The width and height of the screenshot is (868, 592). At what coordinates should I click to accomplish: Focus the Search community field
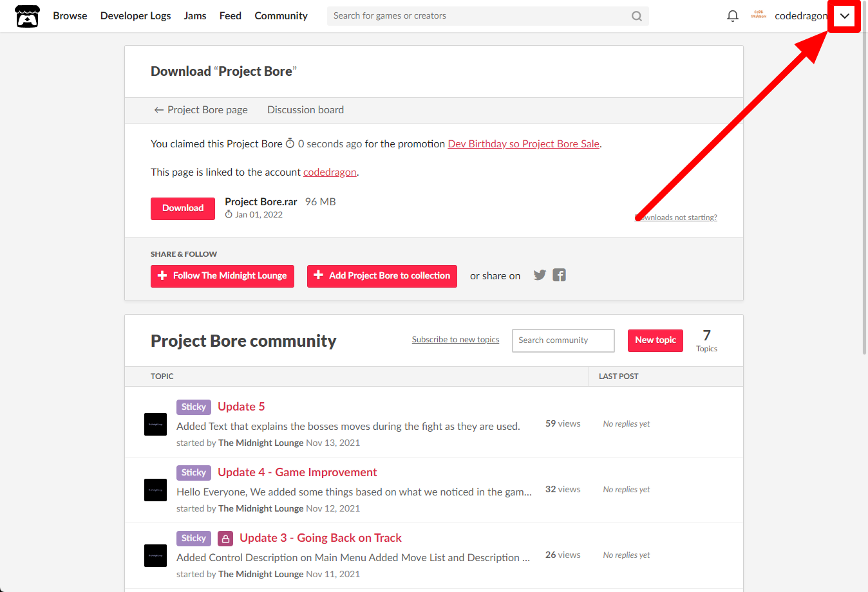pos(563,340)
